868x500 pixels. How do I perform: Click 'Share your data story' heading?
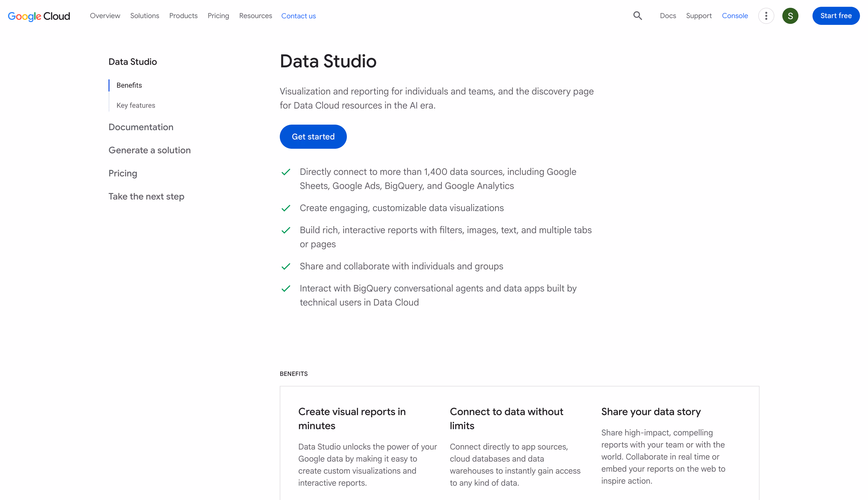tap(651, 412)
